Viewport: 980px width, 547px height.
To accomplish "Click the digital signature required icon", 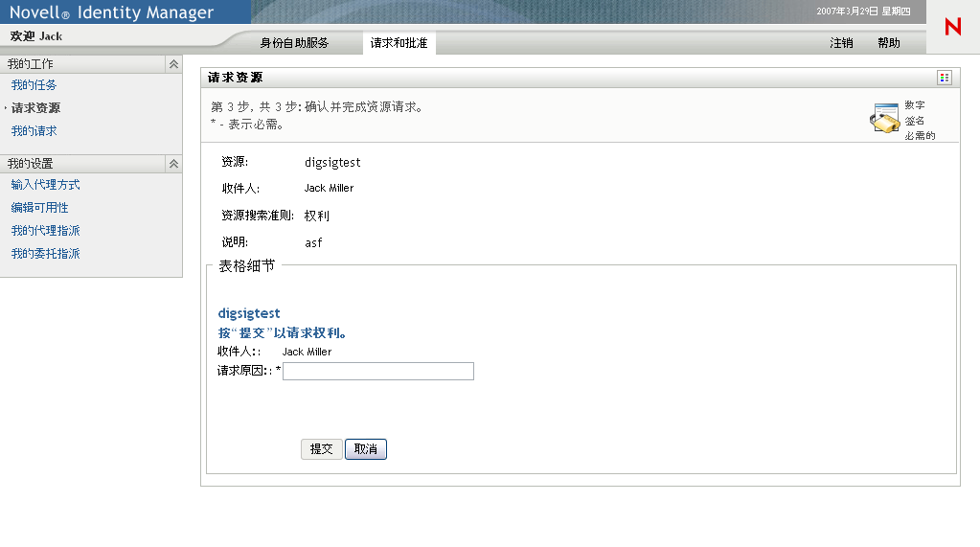I will click(884, 118).
